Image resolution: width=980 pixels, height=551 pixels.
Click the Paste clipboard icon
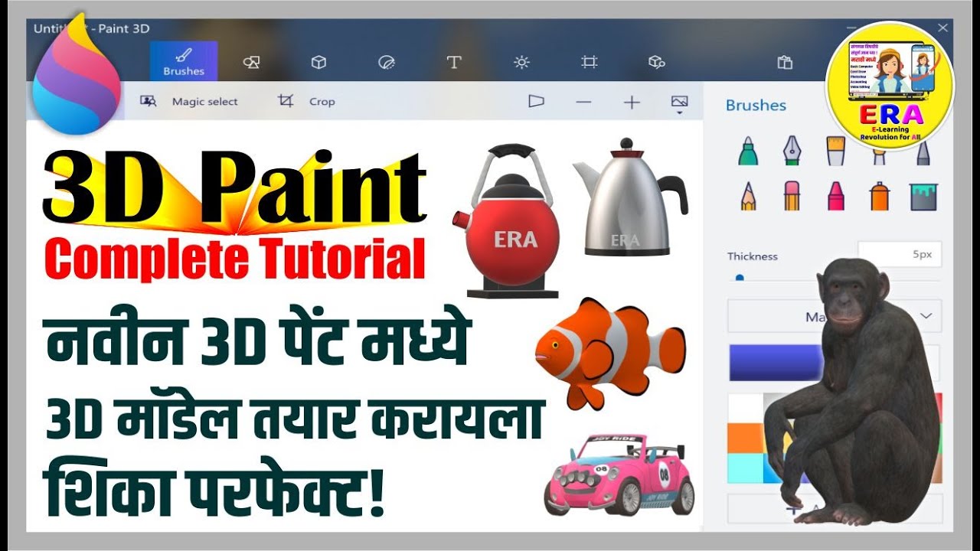pyautogui.click(x=785, y=63)
